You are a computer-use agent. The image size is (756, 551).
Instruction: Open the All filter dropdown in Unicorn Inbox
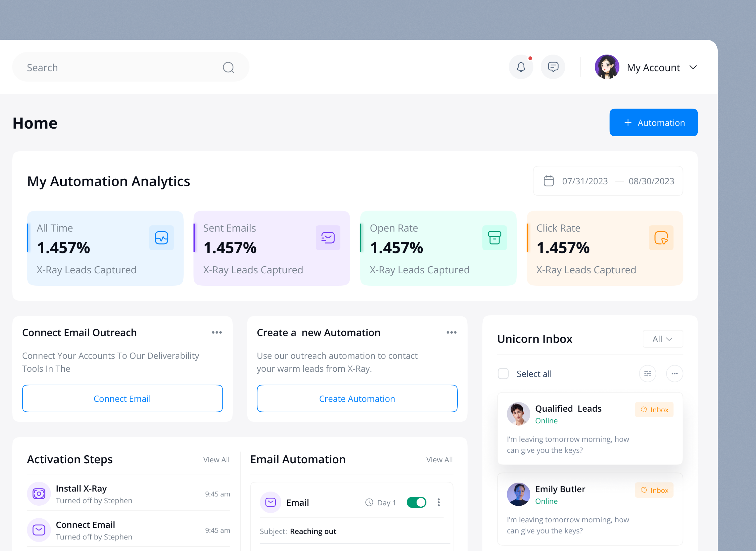click(x=663, y=339)
